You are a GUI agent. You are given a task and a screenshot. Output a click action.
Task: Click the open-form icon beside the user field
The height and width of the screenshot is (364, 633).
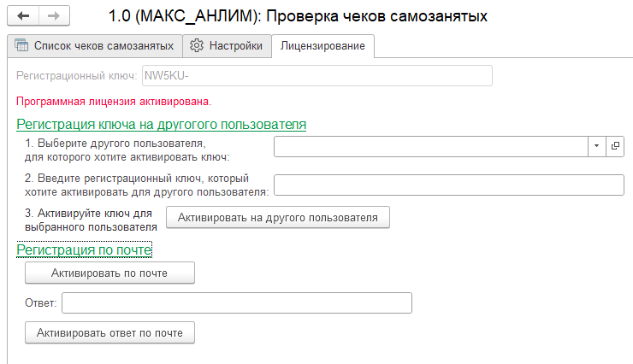click(615, 147)
